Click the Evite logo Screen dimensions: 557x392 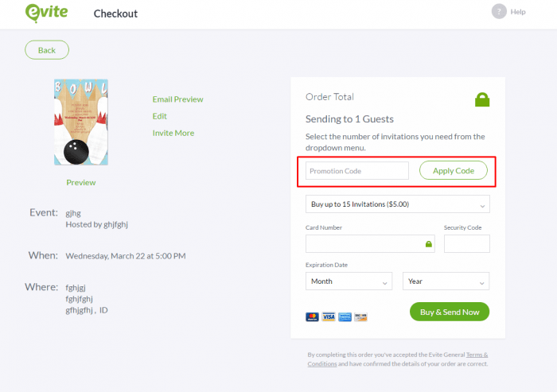(x=47, y=13)
